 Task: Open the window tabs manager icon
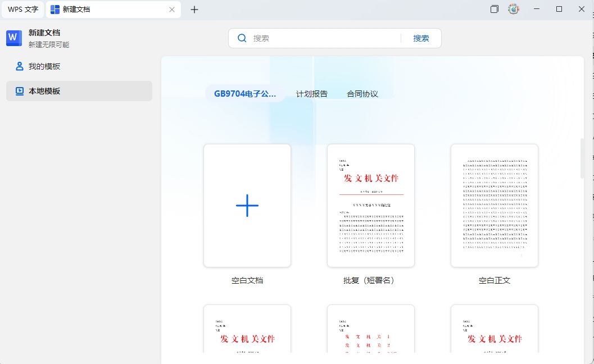pyautogui.click(x=494, y=9)
